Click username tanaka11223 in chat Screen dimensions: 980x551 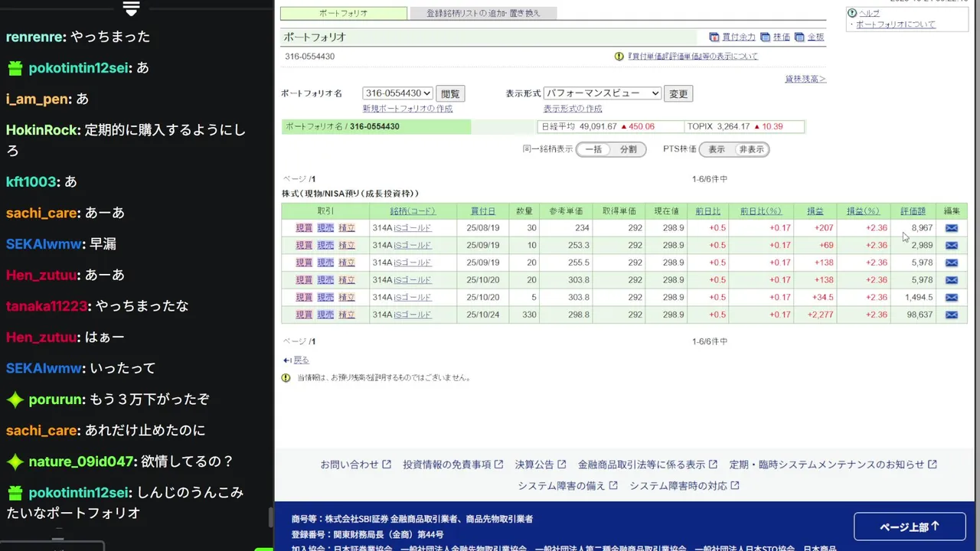click(47, 306)
